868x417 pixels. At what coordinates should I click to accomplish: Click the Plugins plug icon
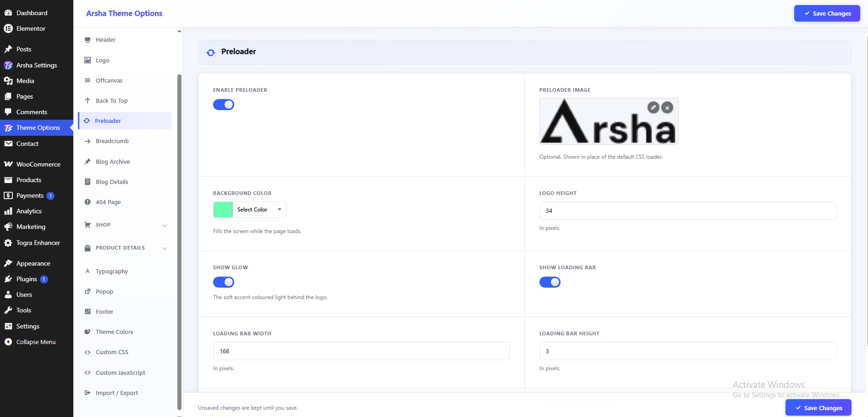pyautogui.click(x=8, y=279)
